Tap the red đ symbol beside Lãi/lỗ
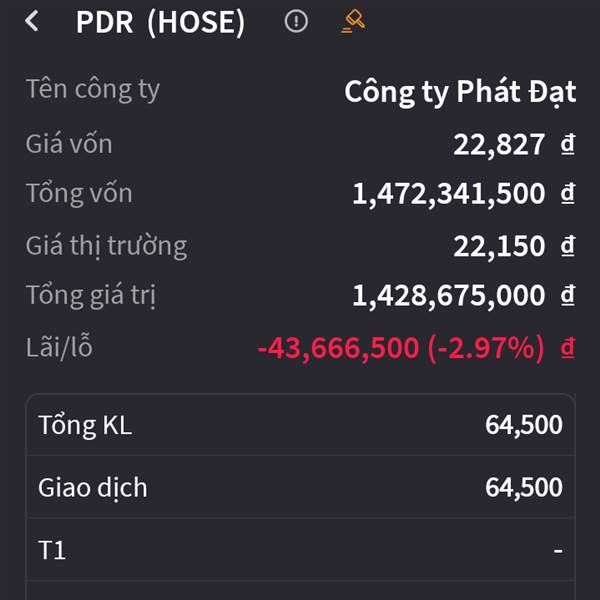This screenshot has height=600, width=600. (x=567, y=347)
